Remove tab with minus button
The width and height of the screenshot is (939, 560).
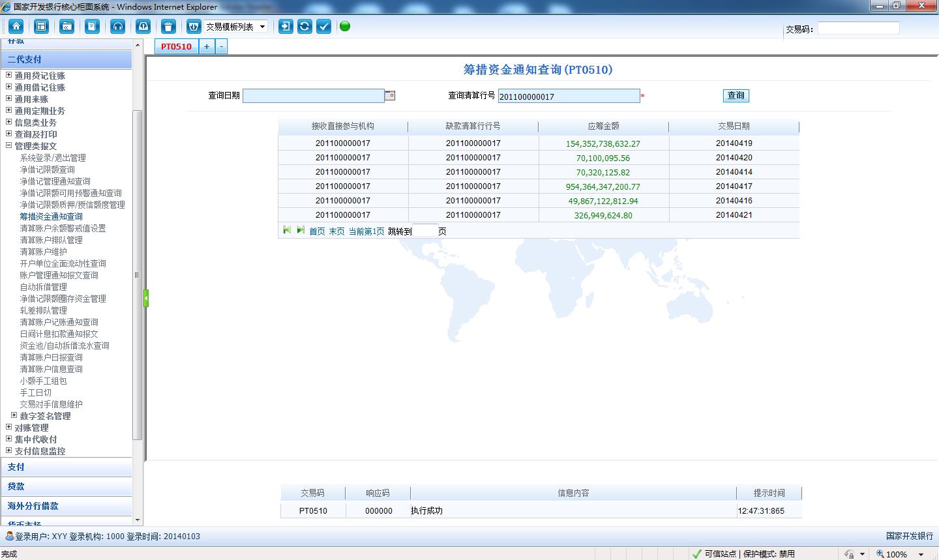221,46
